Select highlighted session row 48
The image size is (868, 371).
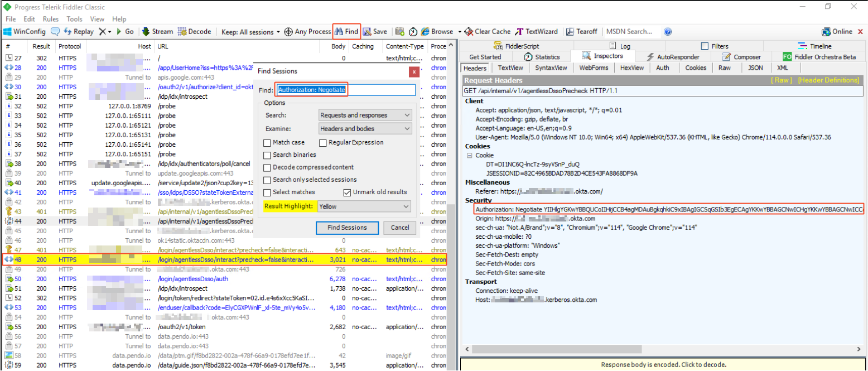pyautogui.click(x=225, y=260)
